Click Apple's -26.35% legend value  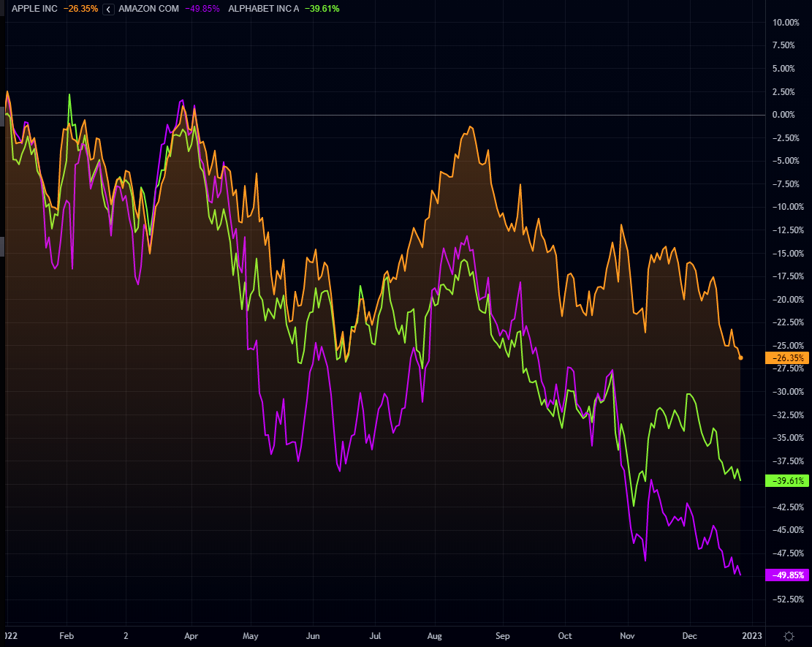click(80, 9)
